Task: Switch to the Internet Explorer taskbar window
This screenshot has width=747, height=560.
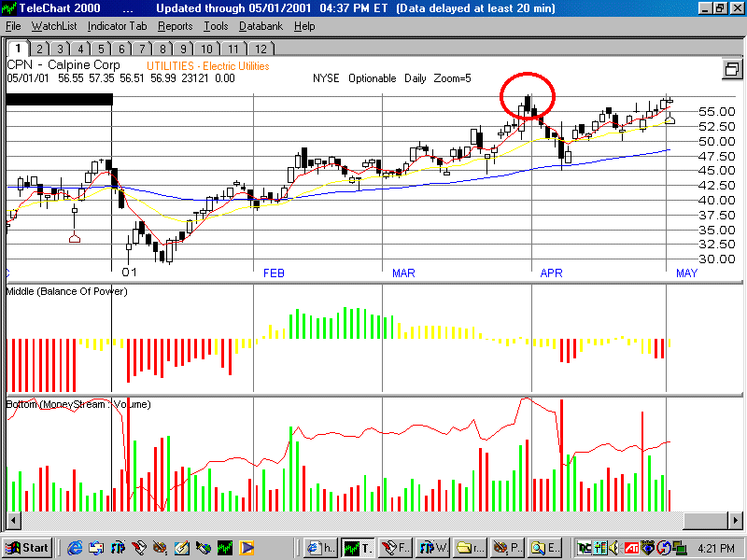Action: click(320, 548)
